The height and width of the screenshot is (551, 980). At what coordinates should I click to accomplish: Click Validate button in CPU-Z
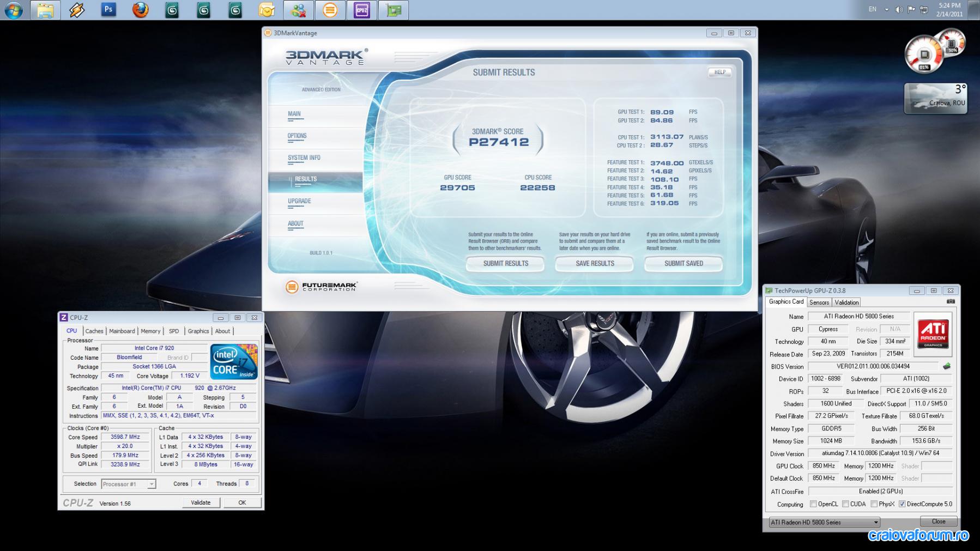tap(201, 502)
